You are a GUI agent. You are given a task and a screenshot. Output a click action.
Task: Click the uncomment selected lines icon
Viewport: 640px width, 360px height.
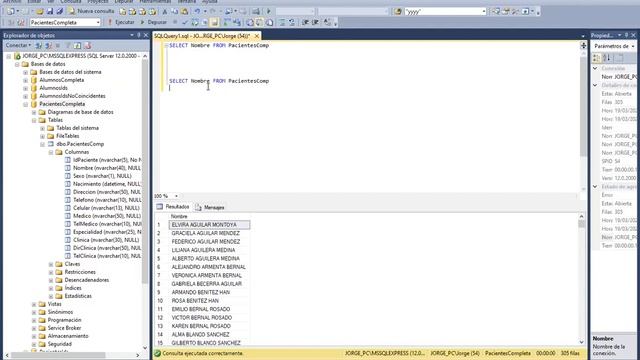tap(292, 22)
